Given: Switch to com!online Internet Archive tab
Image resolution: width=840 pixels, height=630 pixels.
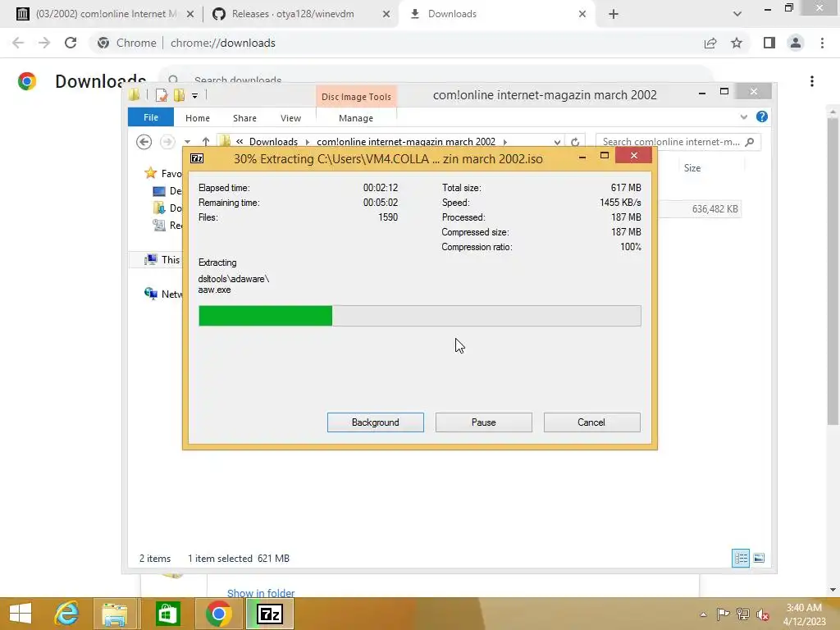Looking at the screenshot, I should coord(105,14).
